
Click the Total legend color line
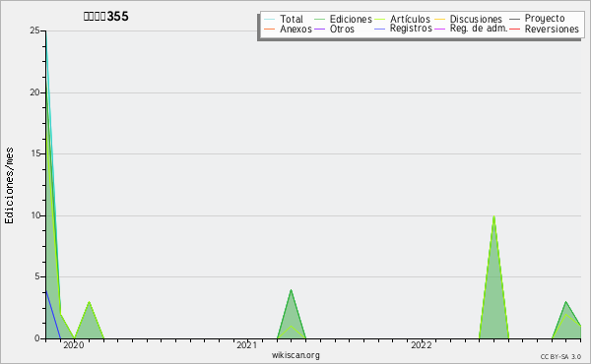coord(269,19)
